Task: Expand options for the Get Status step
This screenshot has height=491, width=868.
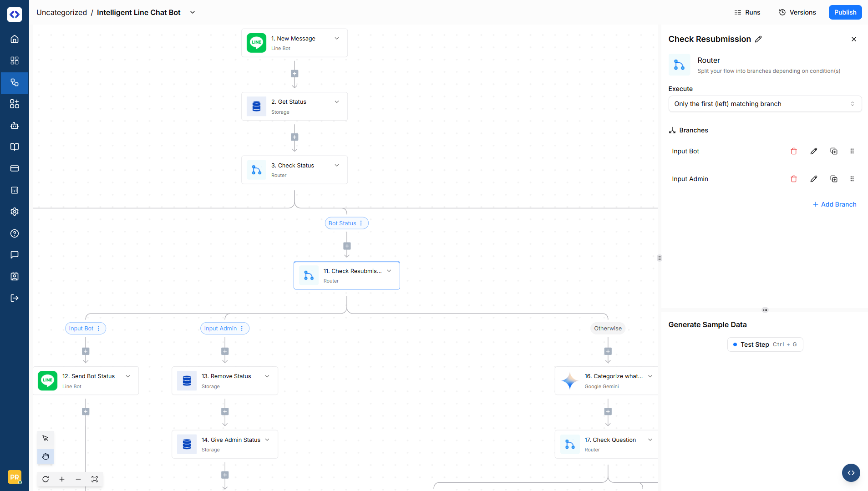Action: point(337,102)
